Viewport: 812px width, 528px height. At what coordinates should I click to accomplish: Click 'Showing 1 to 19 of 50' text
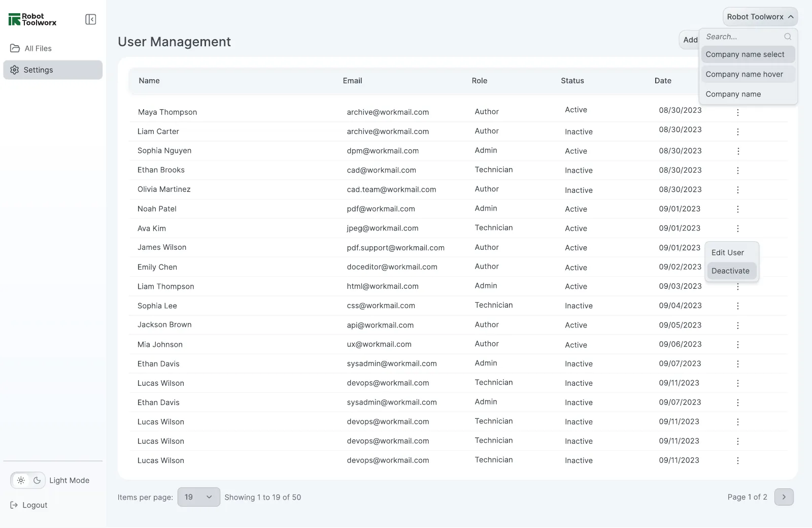coord(263,497)
